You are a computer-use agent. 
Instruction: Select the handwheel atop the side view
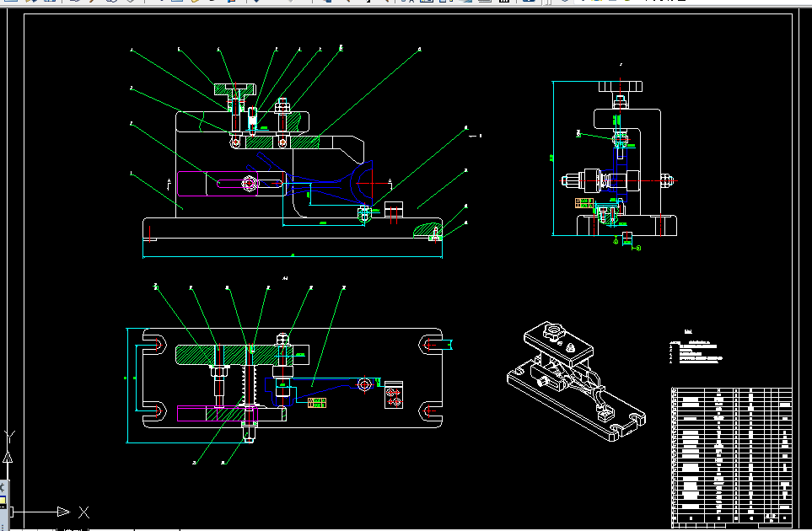621,87
